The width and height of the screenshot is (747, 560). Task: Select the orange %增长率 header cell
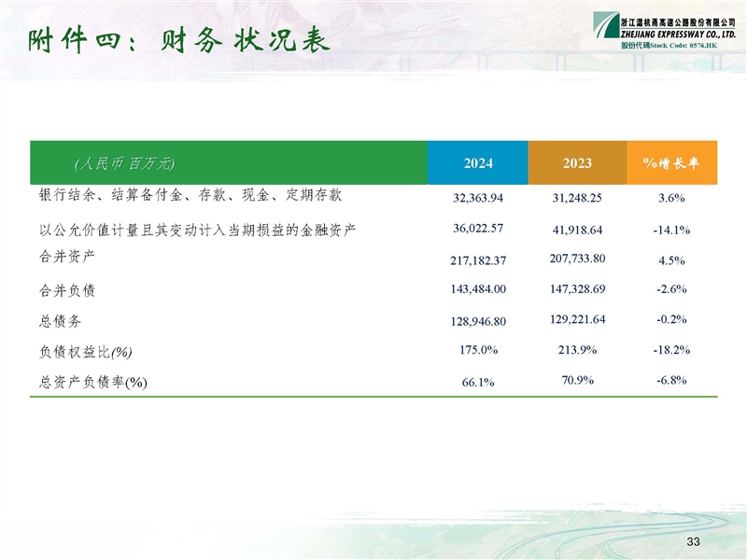pos(671,163)
